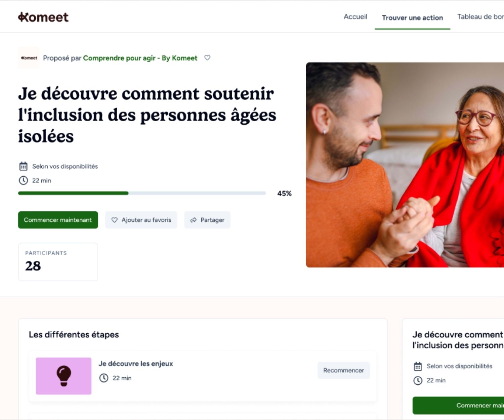Click the Recommencer button
Screen dimensions: 504x420
pyautogui.click(x=343, y=370)
